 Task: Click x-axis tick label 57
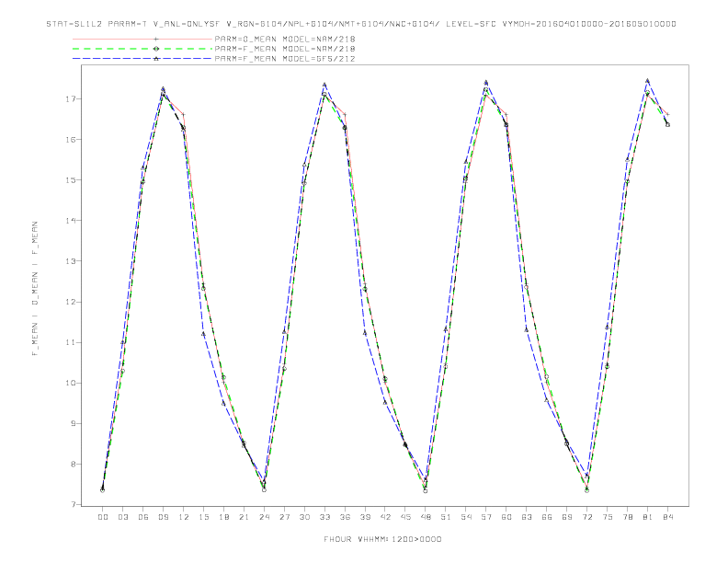[x=486, y=517]
